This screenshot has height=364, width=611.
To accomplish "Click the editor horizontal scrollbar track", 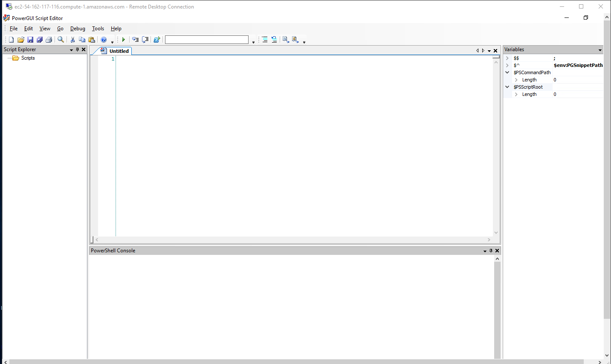I will [293, 240].
